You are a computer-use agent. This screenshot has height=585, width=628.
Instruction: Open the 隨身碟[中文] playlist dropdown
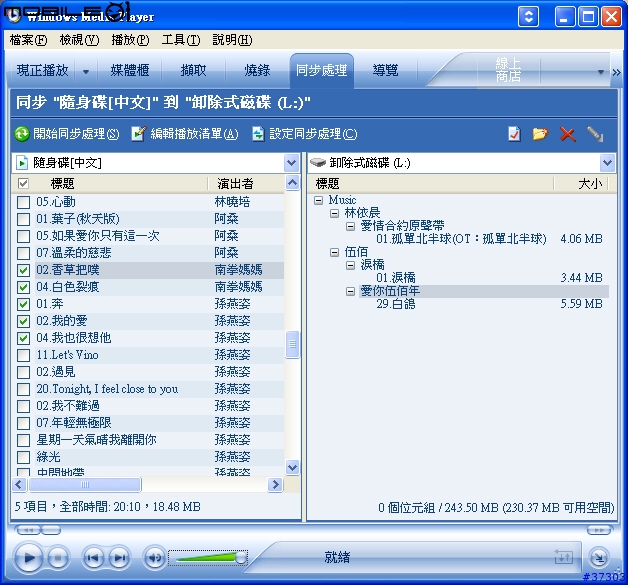pos(292,163)
